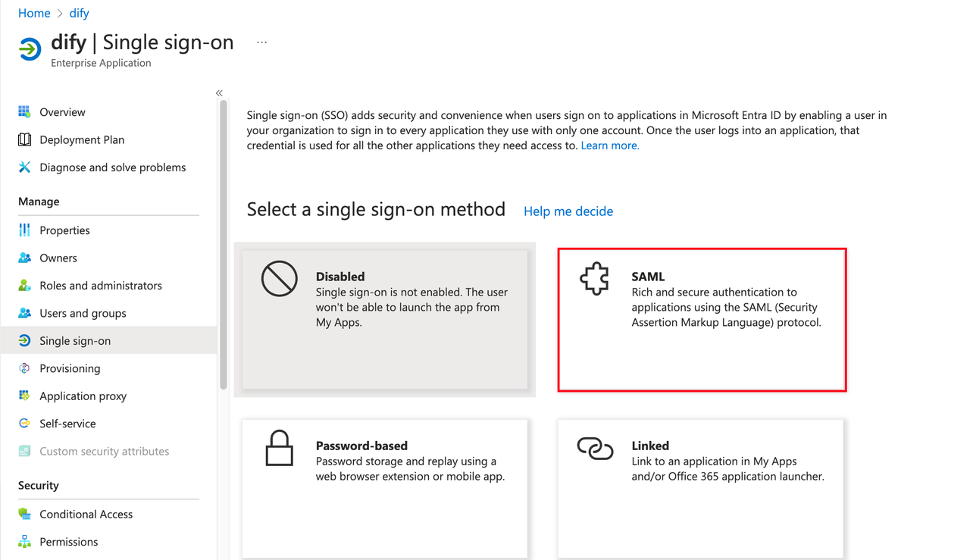Select the Disabled sign-on method card
Screen dimensions: 970x560
tap(385, 320)
